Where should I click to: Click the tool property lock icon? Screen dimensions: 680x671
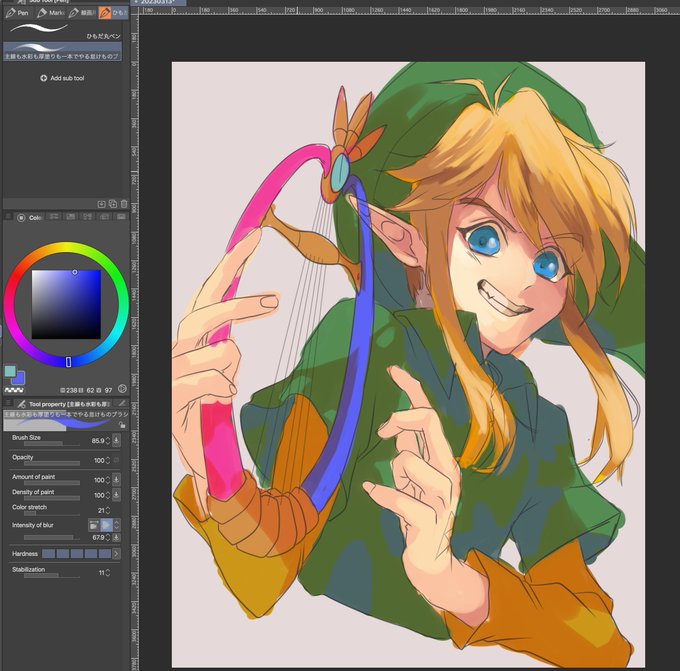tap(122, 426)
